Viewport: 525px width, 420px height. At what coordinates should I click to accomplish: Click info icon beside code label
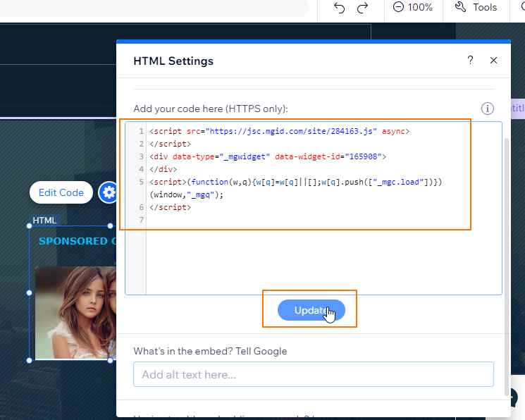point(487,109)
